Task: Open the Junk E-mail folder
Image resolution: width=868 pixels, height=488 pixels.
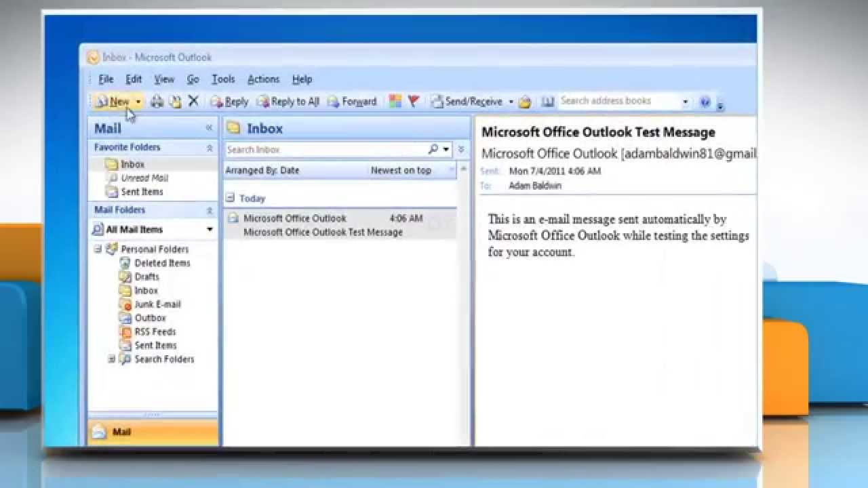Action: [x=157, y=304]
